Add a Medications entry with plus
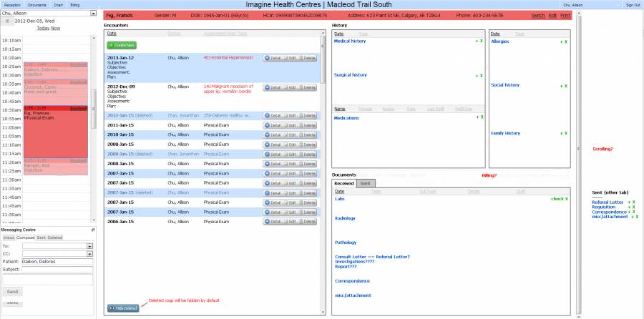Viewport: 644px width, 319px height. [x=477, y=117]
